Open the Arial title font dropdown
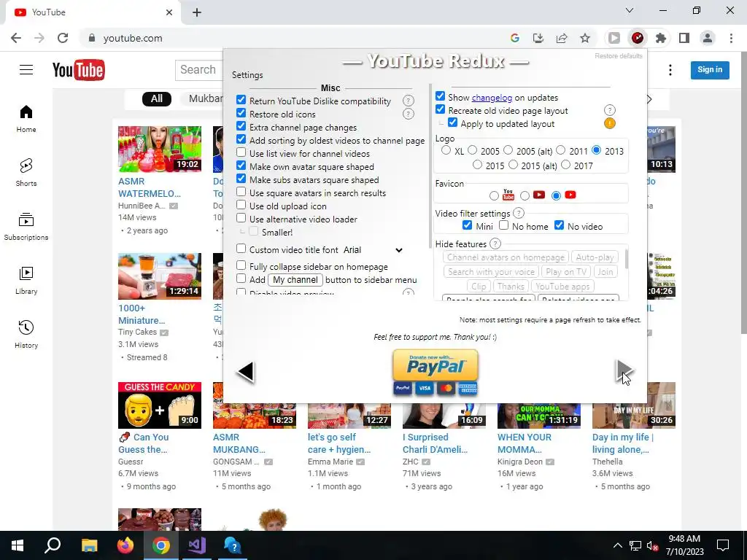Viewport: 747px width, 560px height. tap(373, 250)
